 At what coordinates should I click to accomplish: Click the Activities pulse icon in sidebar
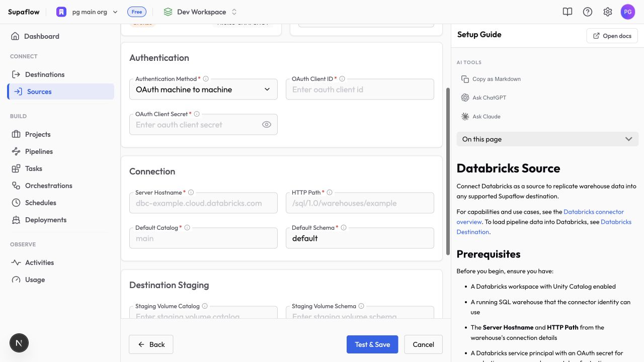click(x=16, y=262)
